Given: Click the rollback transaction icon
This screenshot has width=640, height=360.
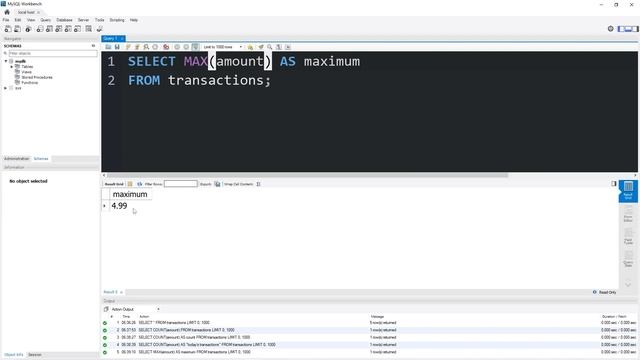Looking at the screenshot, I should tap(186, 47).
